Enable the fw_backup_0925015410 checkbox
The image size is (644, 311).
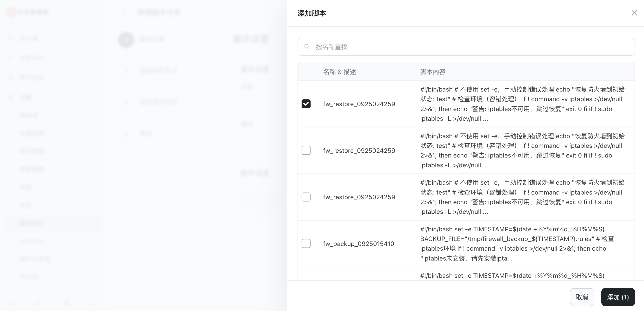coord(306,243)
